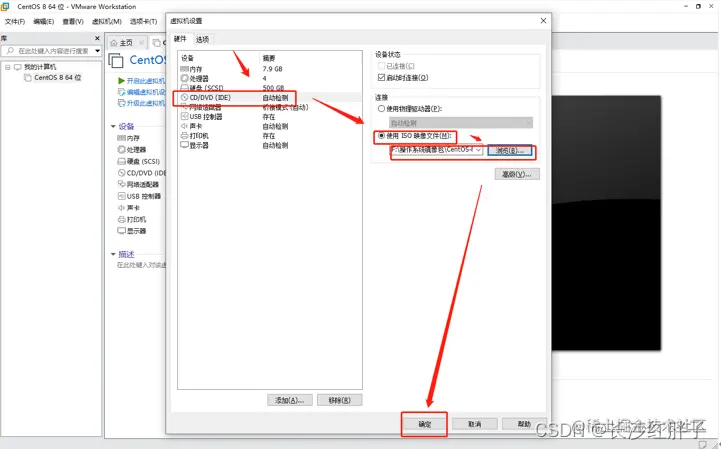Viewport: 721px width, 449px height.
Task: Open the ISO image path dropdown
Action: tap(478, 150)
